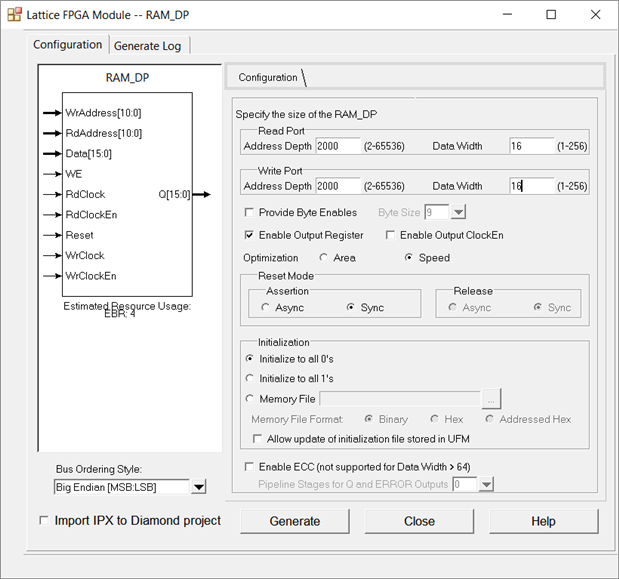Screen dimensions: 619x579
Task: Toggle Enable Output Register checkbox
Action: coord(249,235)
